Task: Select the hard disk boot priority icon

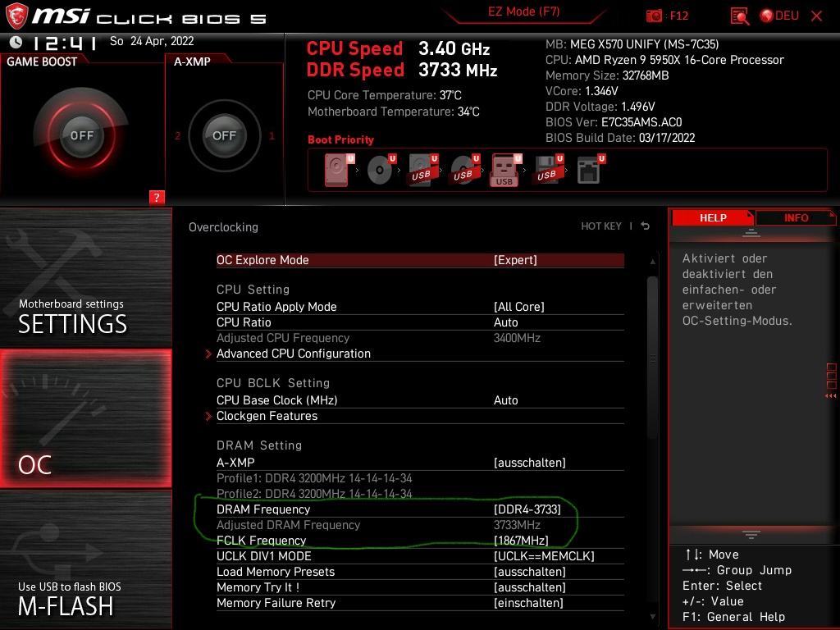Action: [x=339, y=170]
